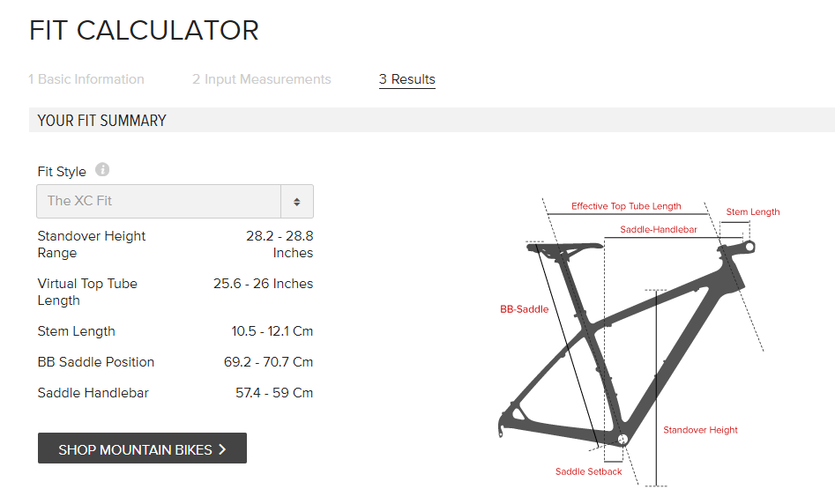Click the Fit Style info icon
835x504 pixels.
pyautogui.click(x=102, y=170)
